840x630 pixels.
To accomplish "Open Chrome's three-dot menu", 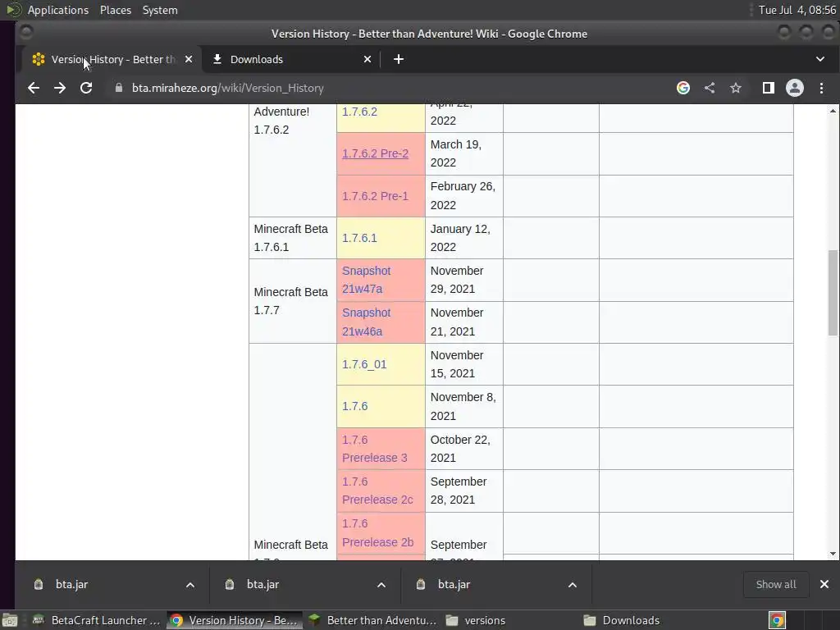I will [821, 88].
